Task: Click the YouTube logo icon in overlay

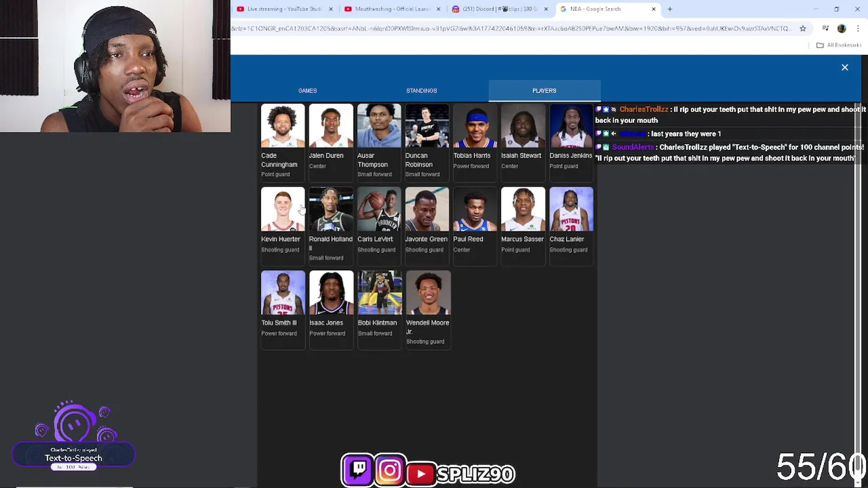Action: pos(421,472)
